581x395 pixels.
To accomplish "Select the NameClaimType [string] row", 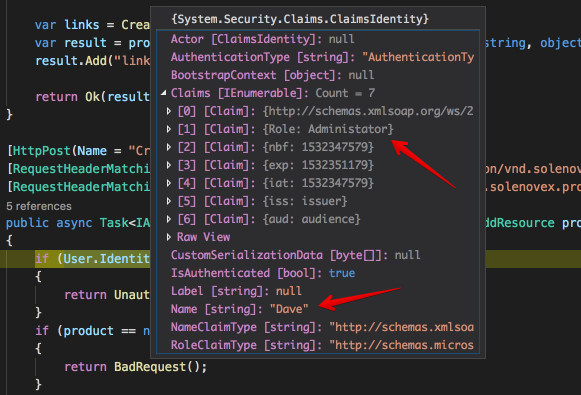I will tap(318, 327).
